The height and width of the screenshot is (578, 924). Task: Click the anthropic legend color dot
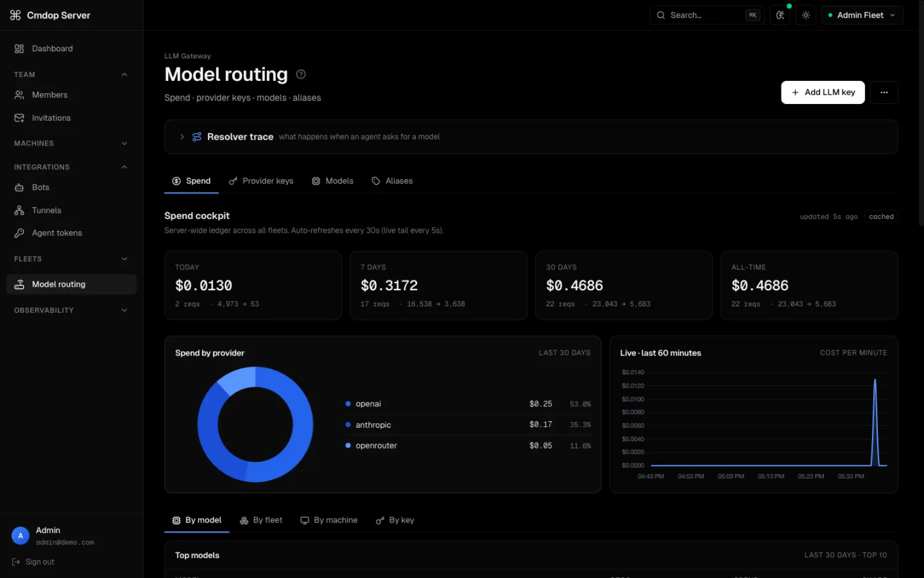[348, 425]
